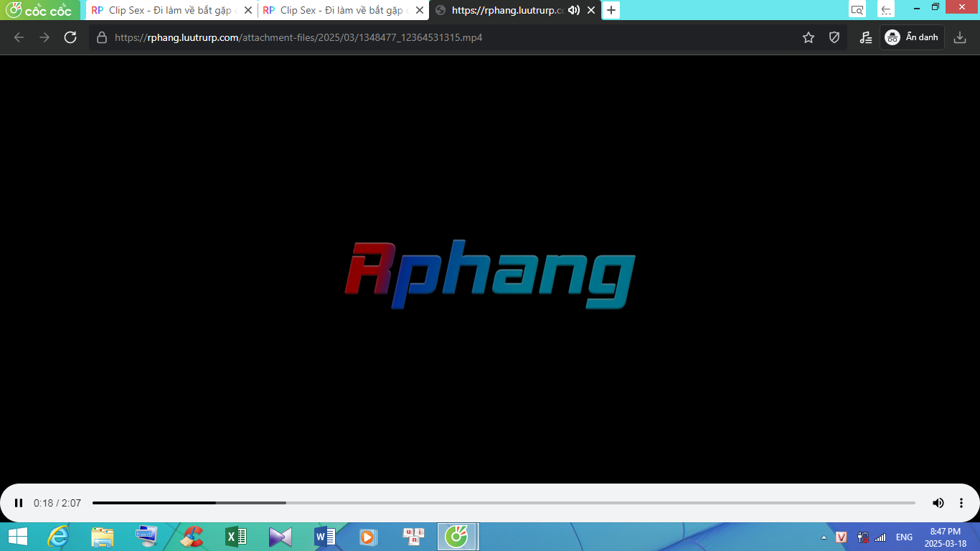This screenshot has height=551, width=980.
Task: Open the tab search button in title bar
Action: coord(857,10)
